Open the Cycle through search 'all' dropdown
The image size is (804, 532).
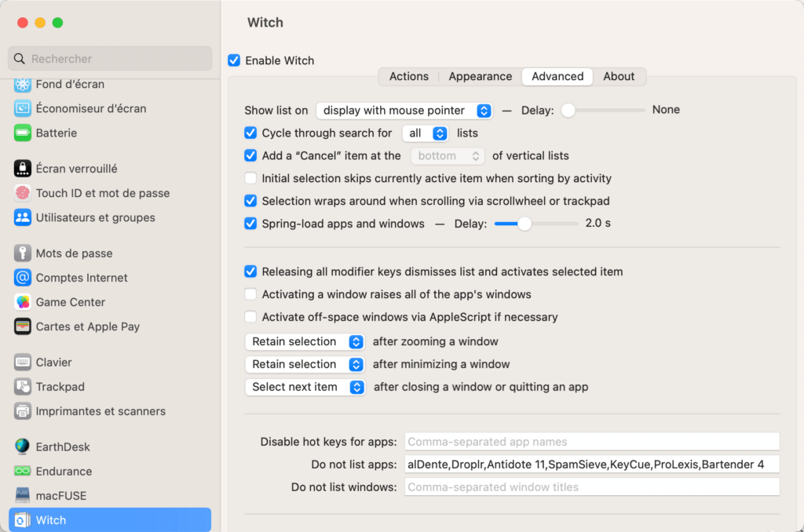tap(426, 133)
